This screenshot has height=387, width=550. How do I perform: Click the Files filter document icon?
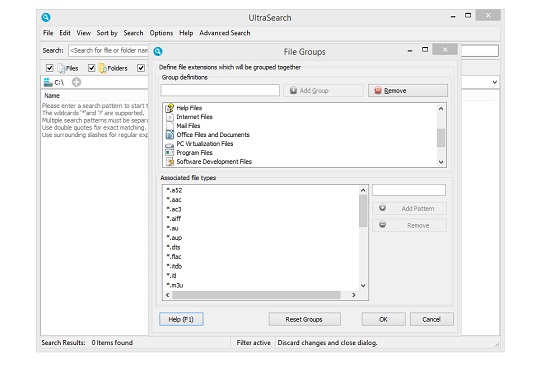click(61, 68)
